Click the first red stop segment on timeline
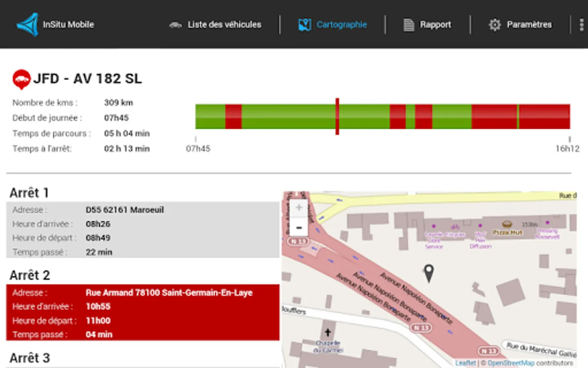 pos(233,117)
